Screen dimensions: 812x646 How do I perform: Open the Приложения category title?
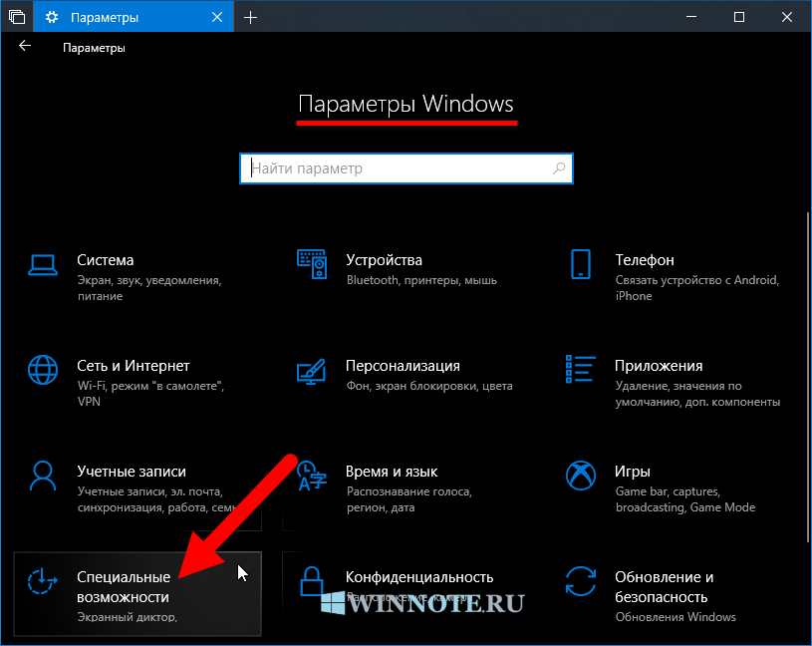point(659,366)
